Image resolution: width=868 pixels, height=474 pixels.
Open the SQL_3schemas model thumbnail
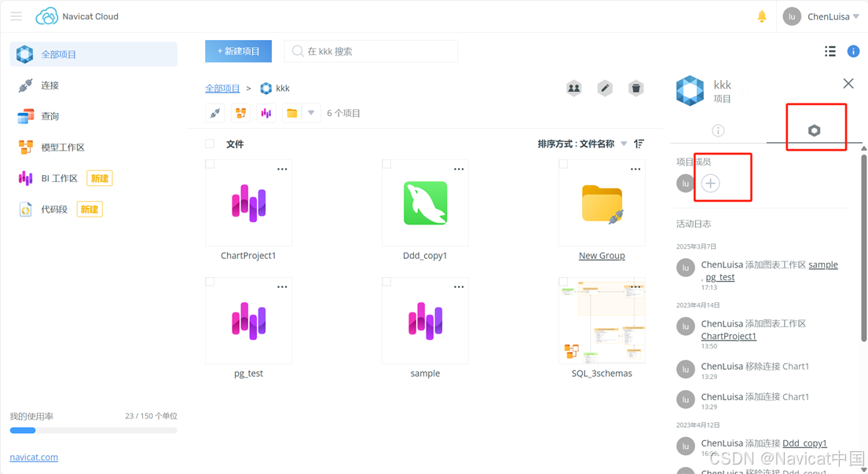coord(602,321)
